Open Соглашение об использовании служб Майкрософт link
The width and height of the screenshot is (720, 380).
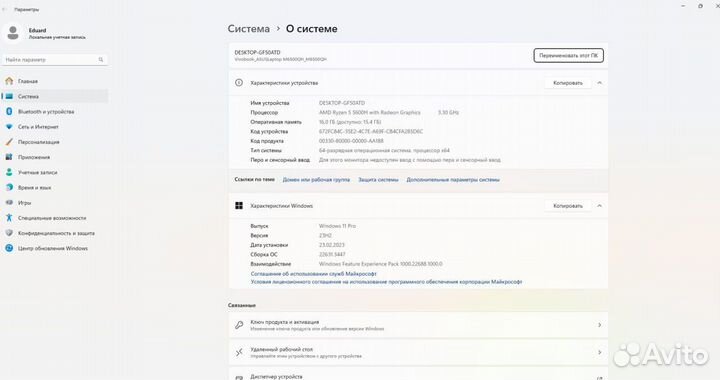(314, 274)
